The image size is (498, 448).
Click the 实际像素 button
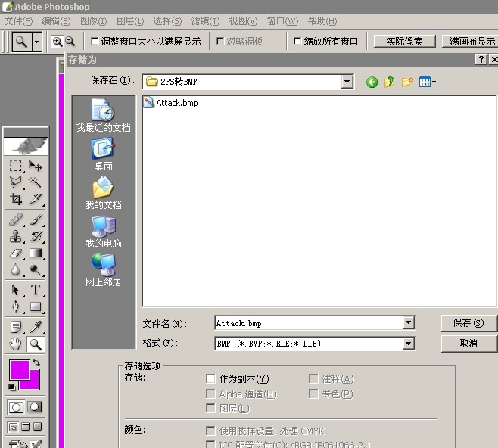tap(404, 42)
